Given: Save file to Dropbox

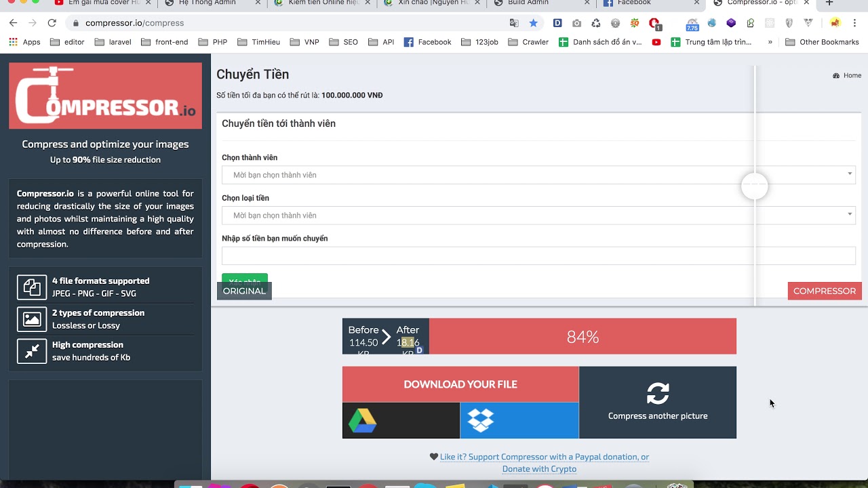Looking at the screenshot, I should point(519,420).
